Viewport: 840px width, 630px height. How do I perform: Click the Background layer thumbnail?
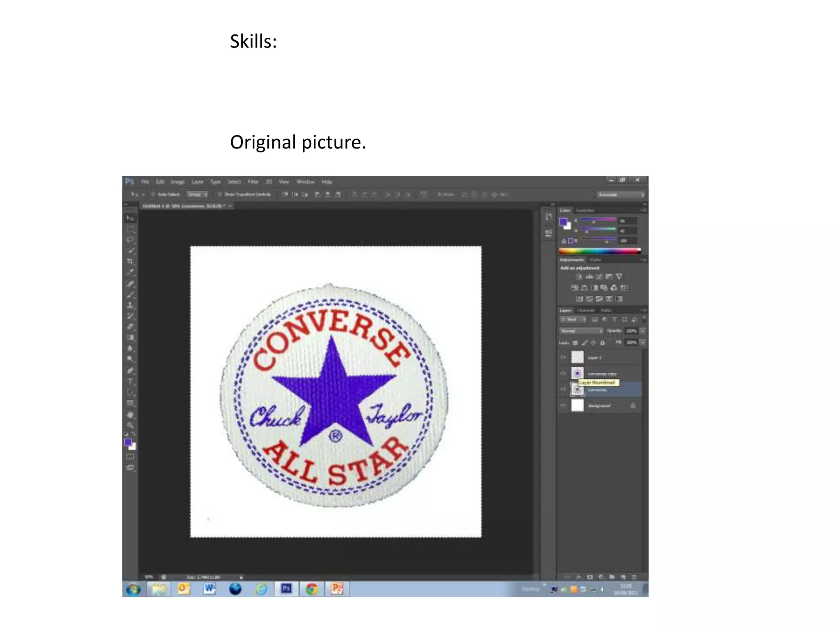click(577, 406)
